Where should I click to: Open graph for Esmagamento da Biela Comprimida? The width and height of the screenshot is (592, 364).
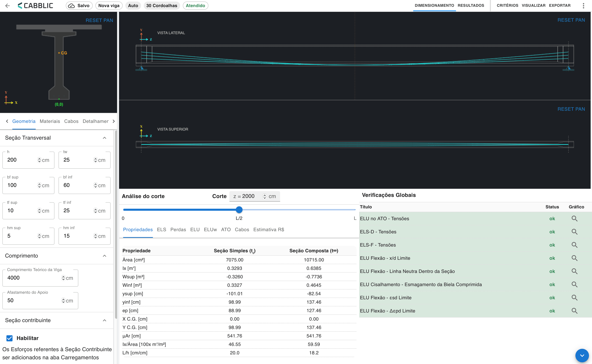coord(574,285)
